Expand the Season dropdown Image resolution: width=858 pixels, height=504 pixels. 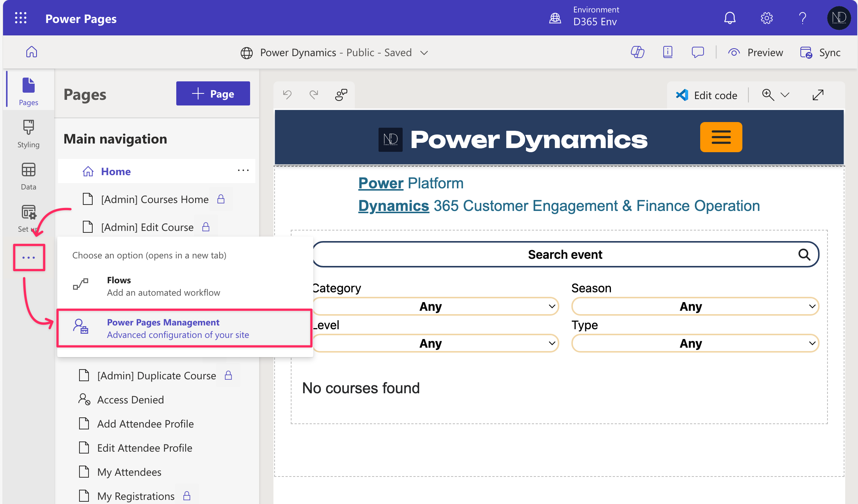[695, 306]
